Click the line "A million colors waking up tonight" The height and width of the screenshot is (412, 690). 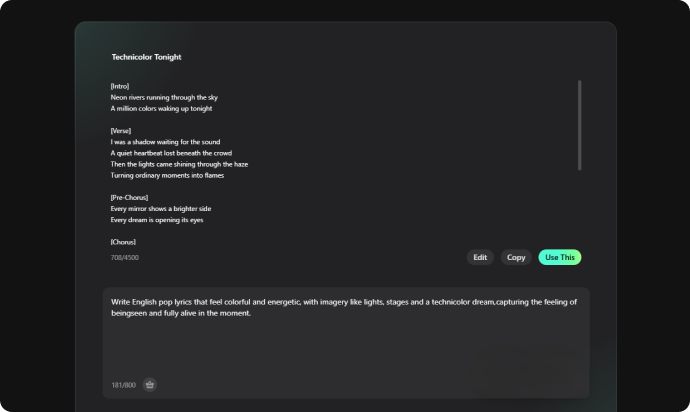point(161,108)
